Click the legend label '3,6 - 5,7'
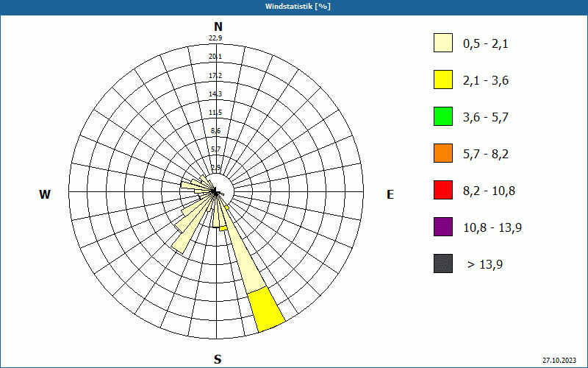Screen dimensions: 588x368 pos(486,118)
